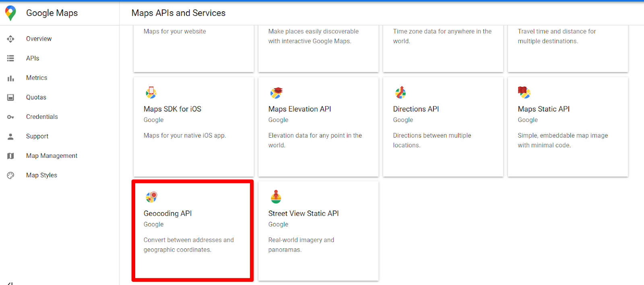Click the Google Maps pin logo
Viewport: 644px width, 285px height.
[x=11, y=13]
